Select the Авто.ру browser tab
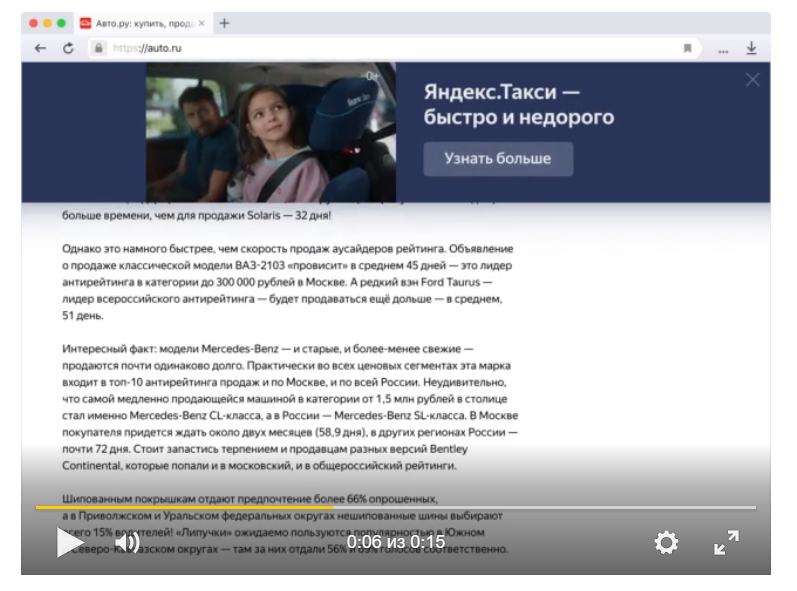 (x=143, y=23)
